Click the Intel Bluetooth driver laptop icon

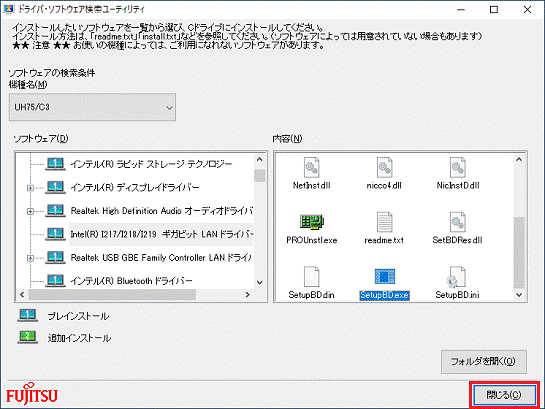[x=55, y=280]
